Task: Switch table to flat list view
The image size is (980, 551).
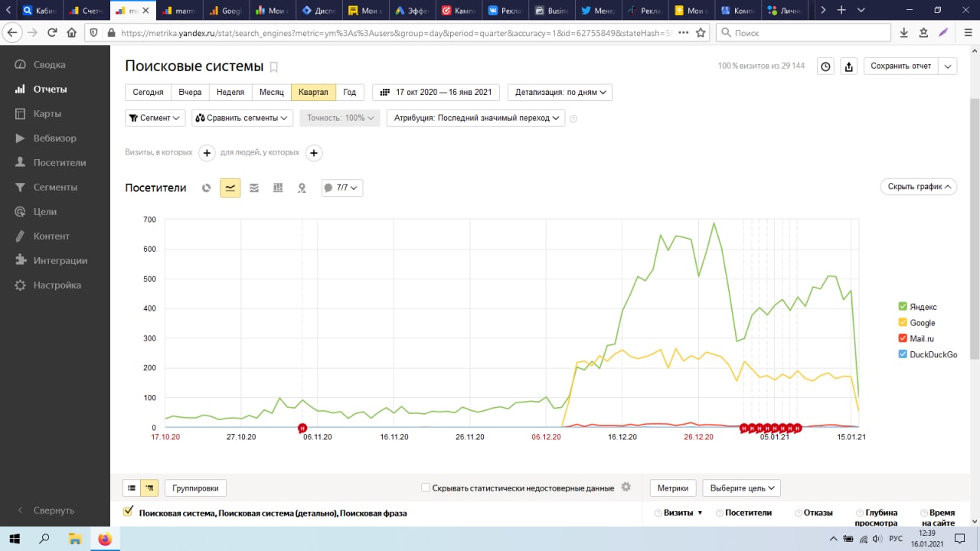Action: (132, 487)
